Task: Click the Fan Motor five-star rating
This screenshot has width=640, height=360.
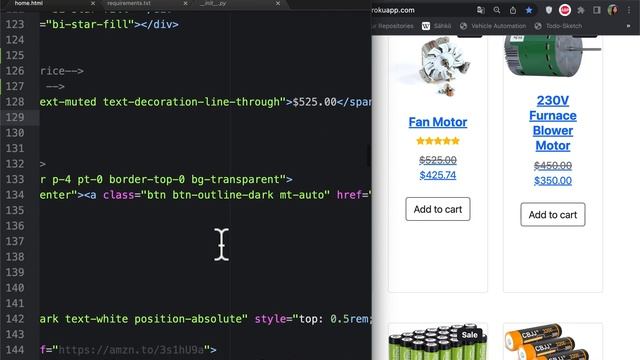Action: point(438,141)
